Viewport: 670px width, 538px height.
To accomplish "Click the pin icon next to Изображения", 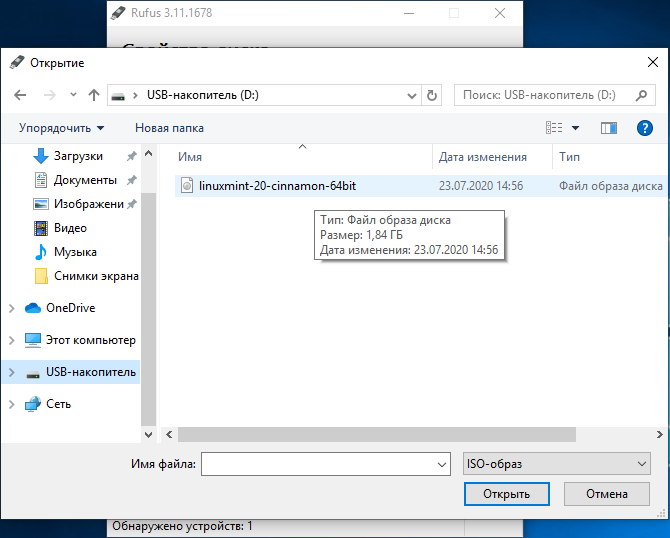I will pos(132,204).
